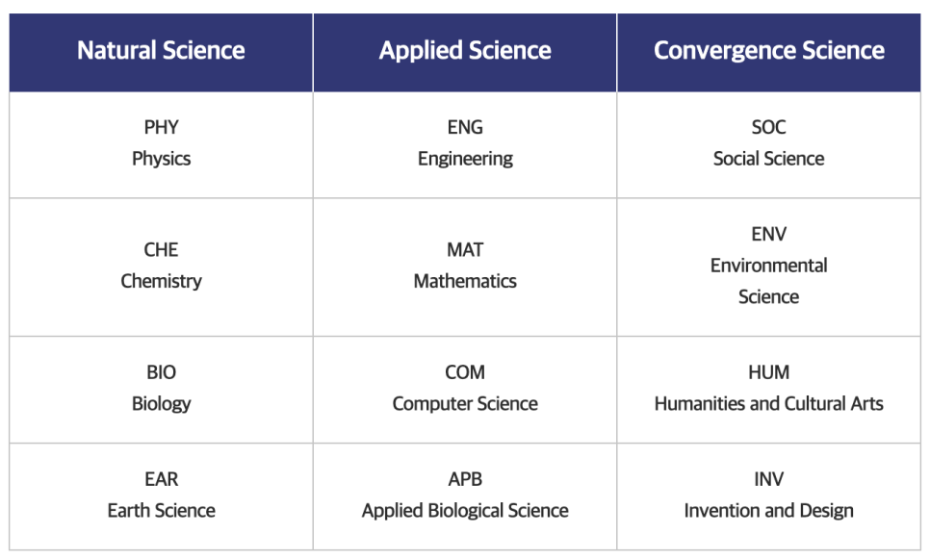Select the APB Applied Biological Science cell
Image resolution: width=930 pixels, height=560 pixels.
point(465,496)
